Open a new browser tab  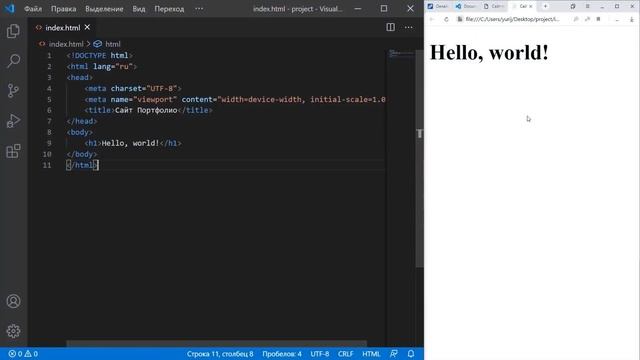pyautogui.click(x=545, y=6)
